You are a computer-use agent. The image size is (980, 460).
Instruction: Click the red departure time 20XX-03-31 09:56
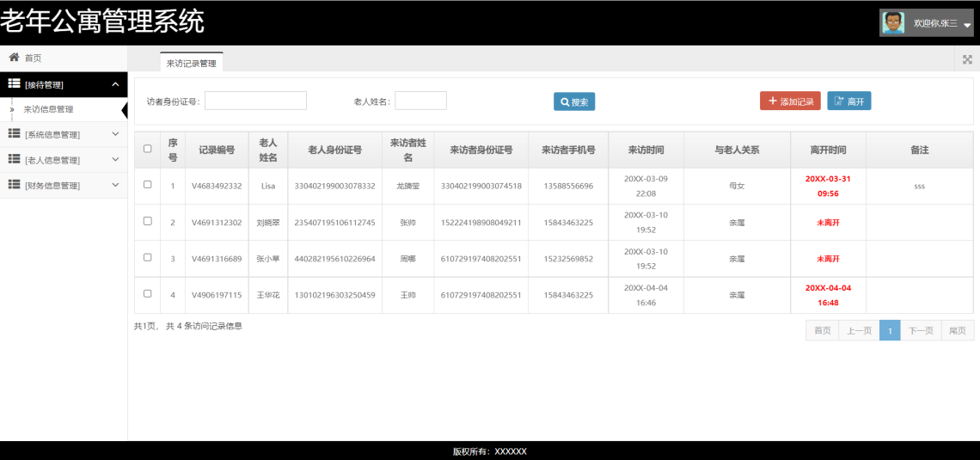tap(828, 187)
